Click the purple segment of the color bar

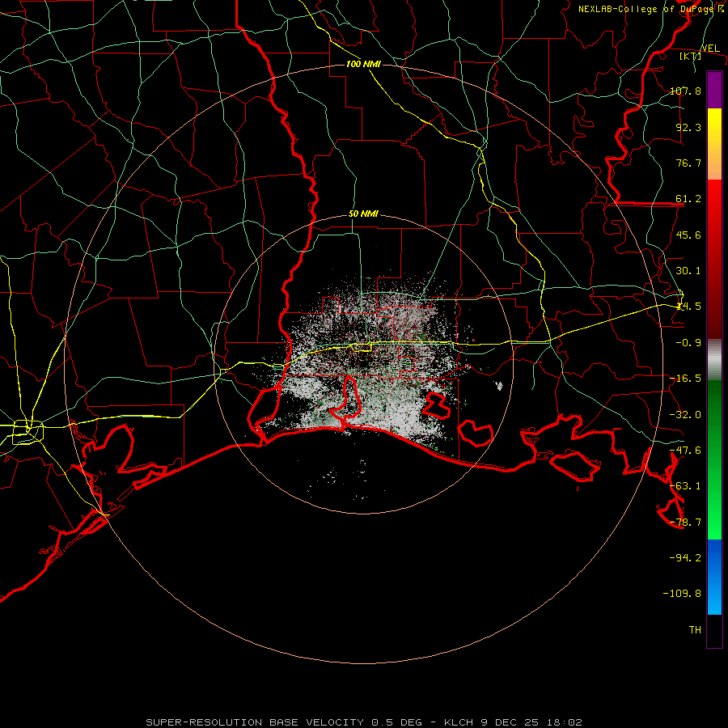(x=714, y=90)
